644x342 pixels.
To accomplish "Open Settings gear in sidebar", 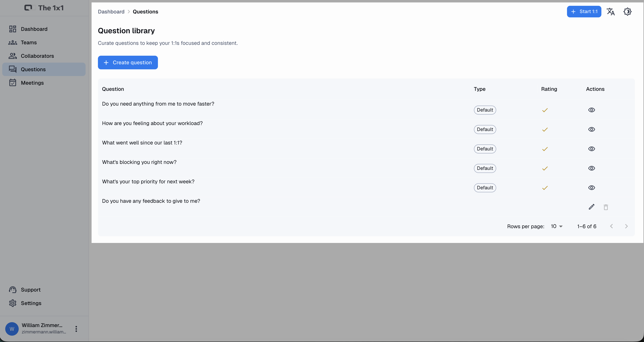I will coord(31,303).
